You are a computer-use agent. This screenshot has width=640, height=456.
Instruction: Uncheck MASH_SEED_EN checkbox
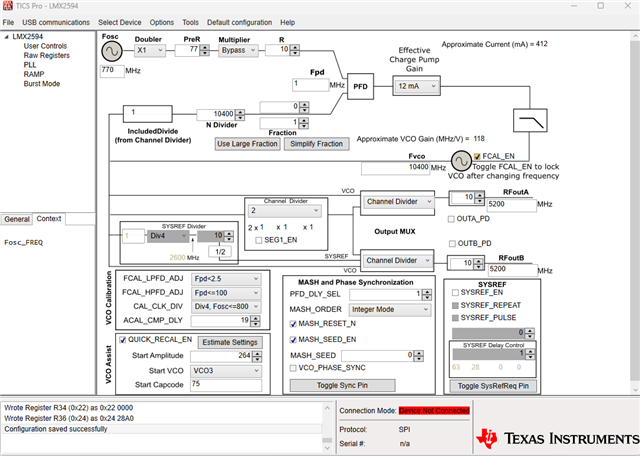[293, 340]
